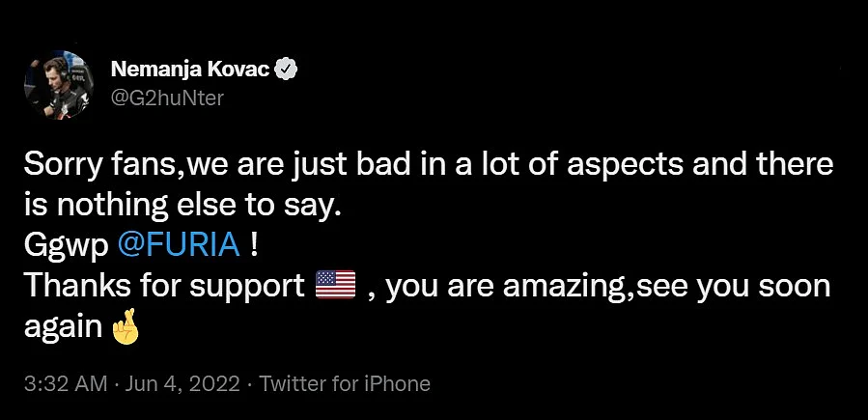Click the line 'is nothing else to say.'

coord(181,206)
